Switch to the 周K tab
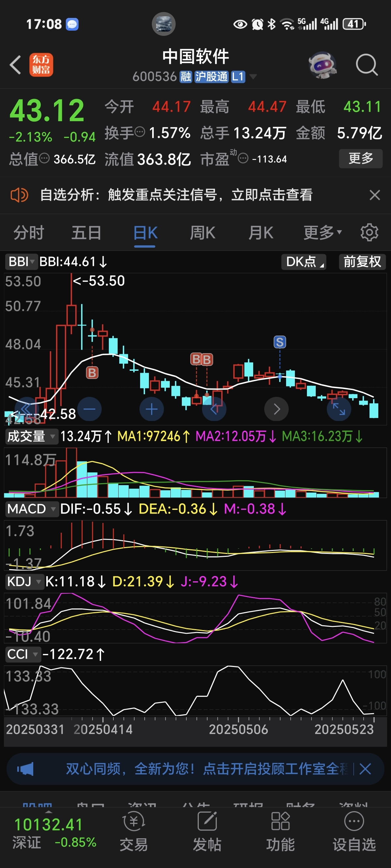 coord(202,233)
